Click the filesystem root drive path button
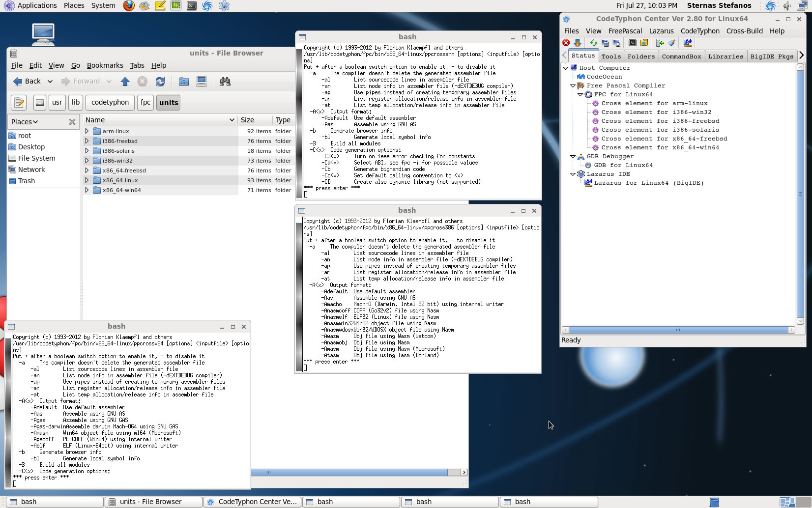The image size is (812, 508). click(40, 102)
